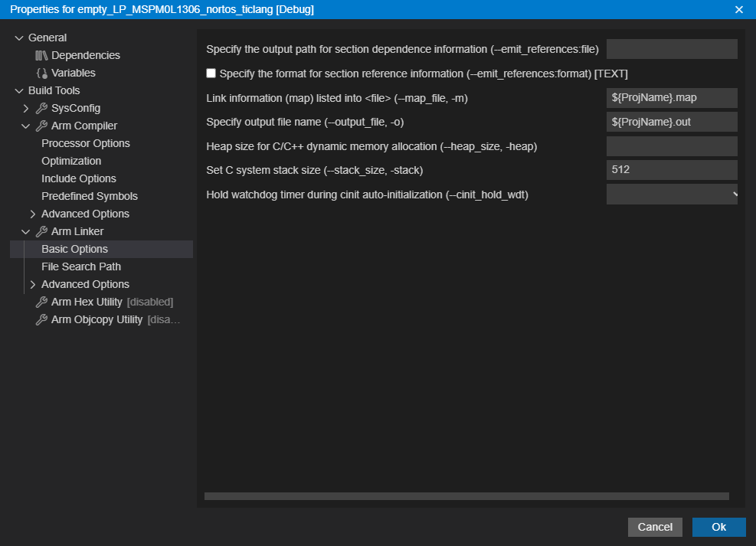Click the Variables braces icon

click(41, 73)
